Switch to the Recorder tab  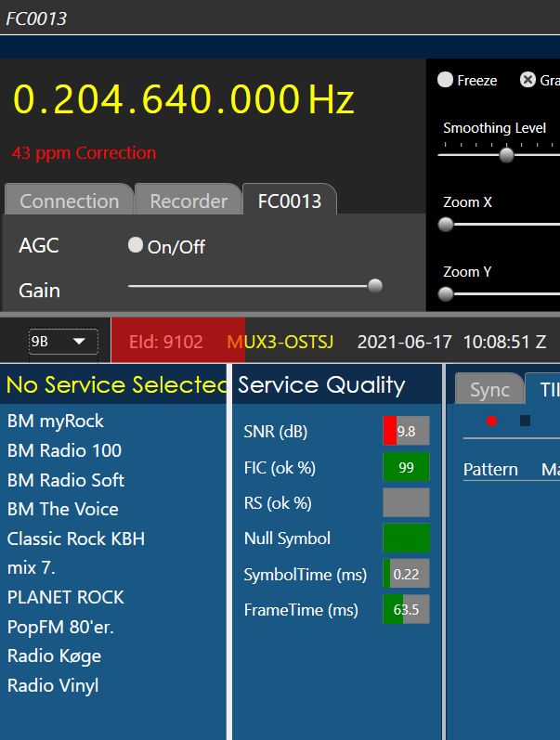[189, 201]
